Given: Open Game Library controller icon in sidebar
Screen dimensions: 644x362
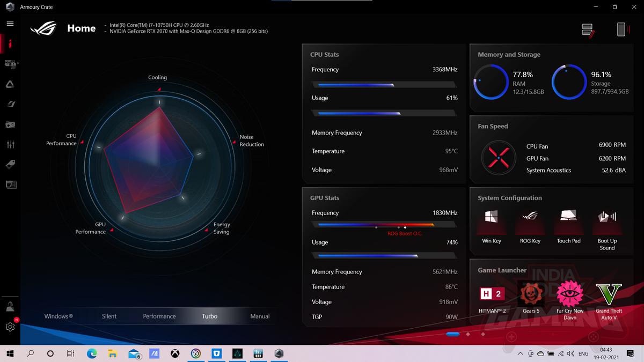Looking at the screenshot, I should pos(10,124).
